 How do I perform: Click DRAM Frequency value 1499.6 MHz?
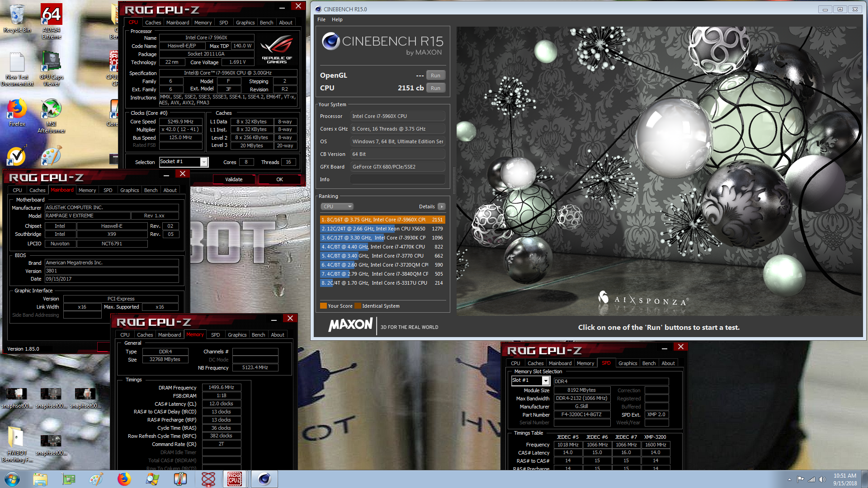pos(221,388)
